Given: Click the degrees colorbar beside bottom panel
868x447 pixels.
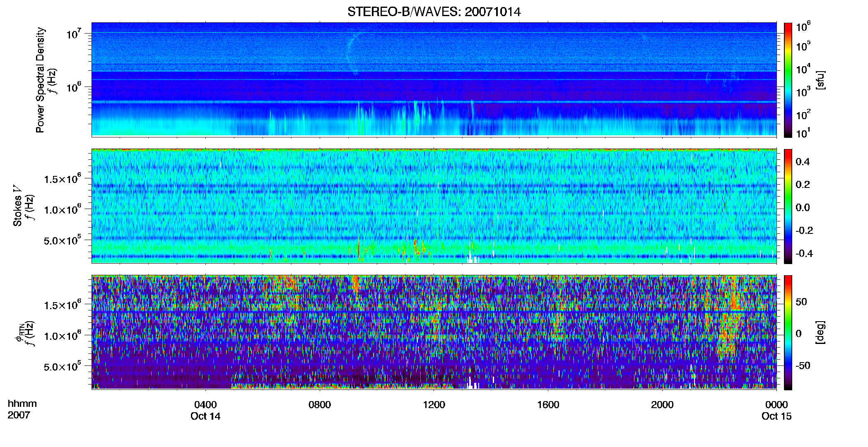Looking at the screenshot, I should pos(788,332).
